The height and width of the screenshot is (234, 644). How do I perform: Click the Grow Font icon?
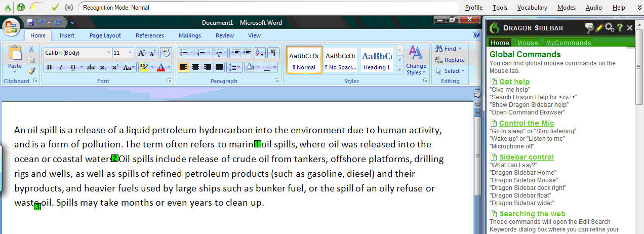tap(141, 53)
